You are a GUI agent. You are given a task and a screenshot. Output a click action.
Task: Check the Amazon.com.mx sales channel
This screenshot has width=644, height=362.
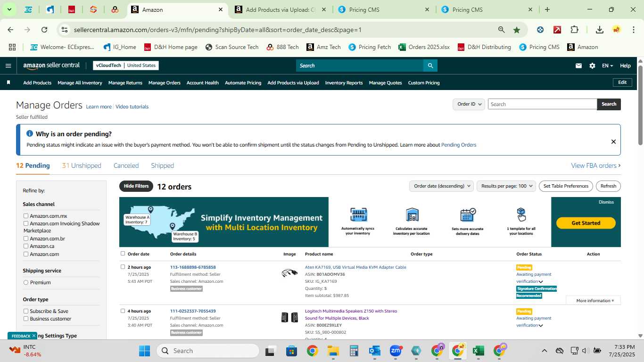26,216
